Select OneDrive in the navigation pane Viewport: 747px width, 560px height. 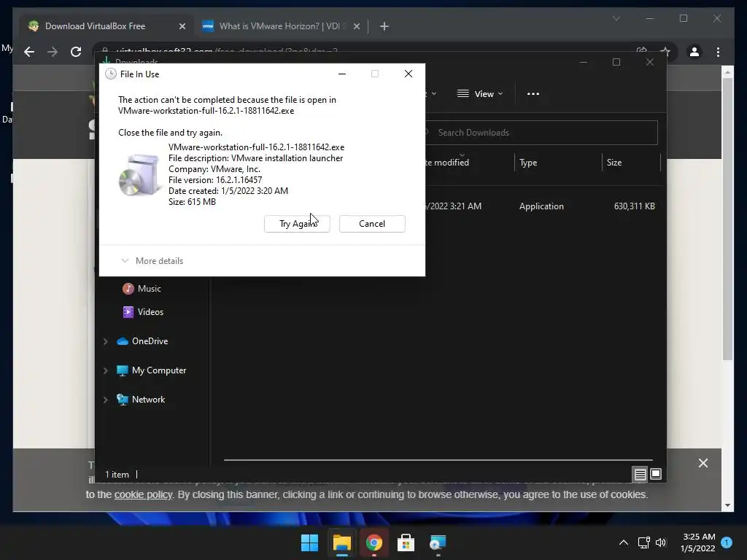click(x=150, y=341)
